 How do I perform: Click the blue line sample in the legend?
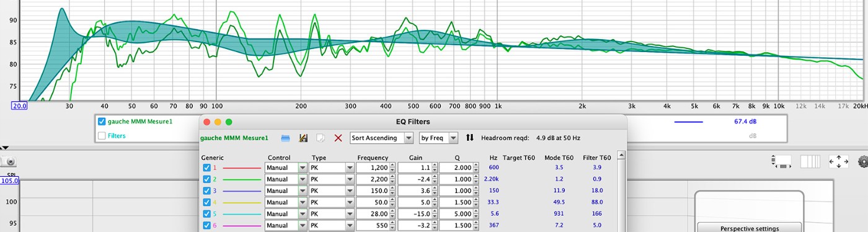point(689,122)
